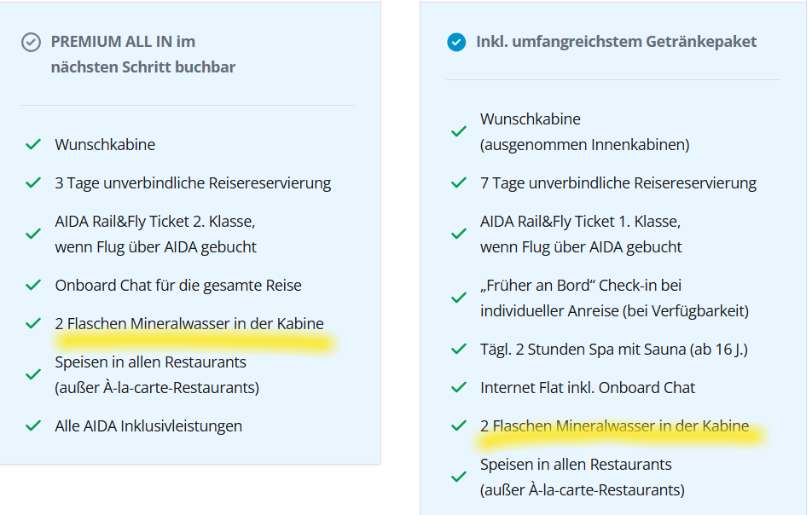Screen dimensions: 812x515
Task: Open the Alle AIDA Inklusivleistungen text
Action: [148, 426]
